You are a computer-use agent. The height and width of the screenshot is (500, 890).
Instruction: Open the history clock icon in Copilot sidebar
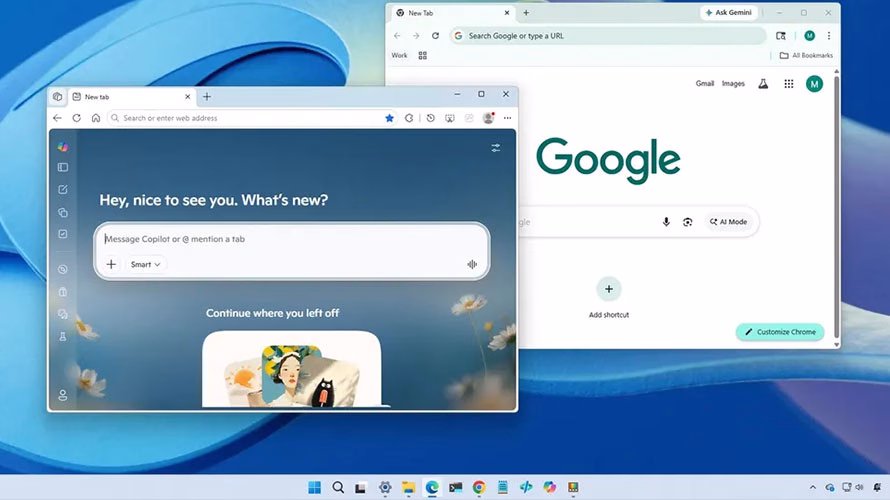(x=63, y=270)
